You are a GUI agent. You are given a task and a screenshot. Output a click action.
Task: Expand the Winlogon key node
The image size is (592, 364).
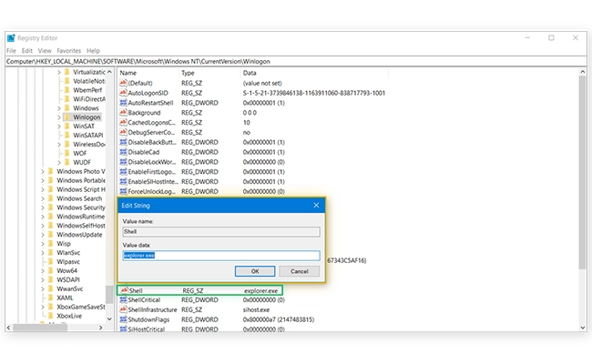[x=59, y=117]
